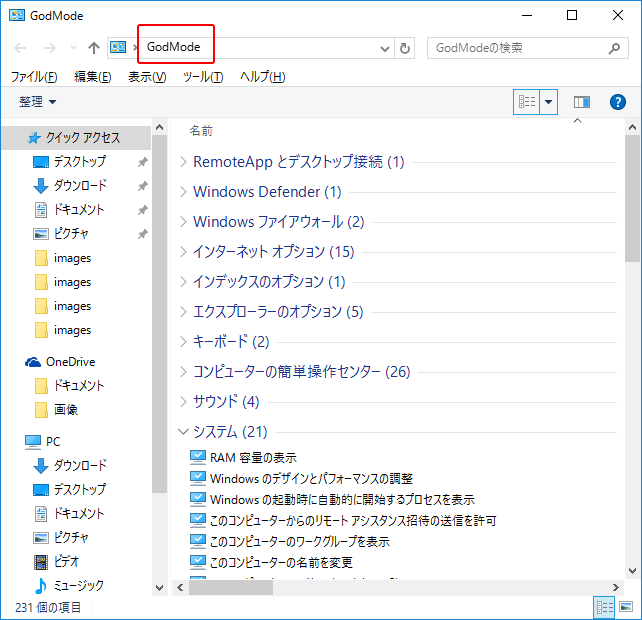Open pinned デスクトップ under Quick Access
642x620 pixels.
pyautogui.click(x=79, y=162)
